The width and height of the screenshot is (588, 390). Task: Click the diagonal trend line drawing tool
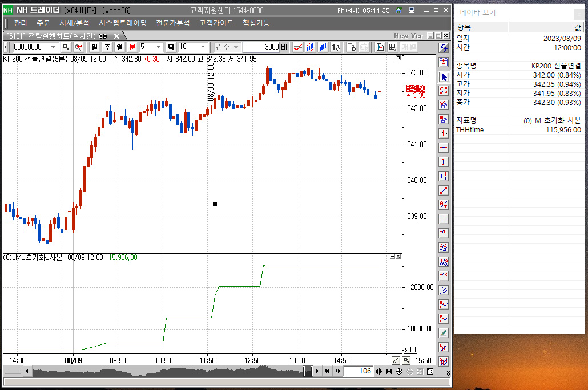[x=444, y=190]
